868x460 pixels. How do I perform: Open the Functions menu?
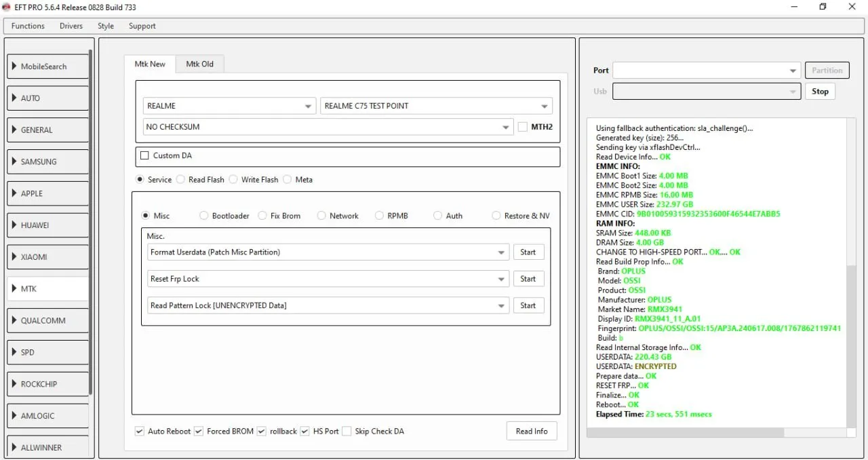click(28, 26)
